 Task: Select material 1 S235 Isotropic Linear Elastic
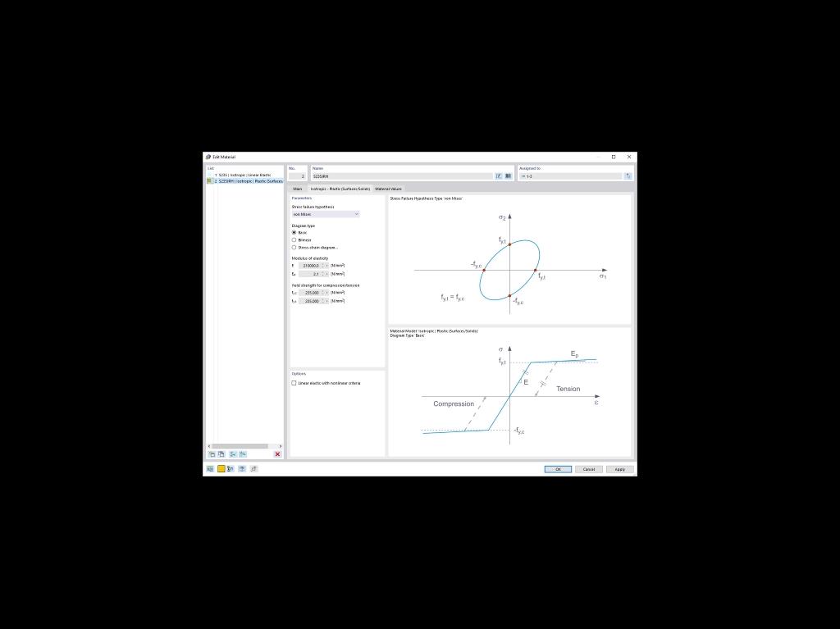[x=244, y=175]
